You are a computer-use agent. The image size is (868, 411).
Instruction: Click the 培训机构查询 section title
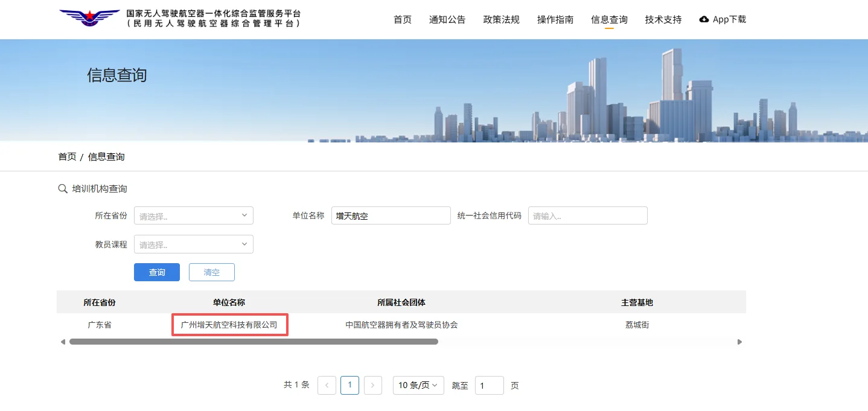click(x=100, y=189)
